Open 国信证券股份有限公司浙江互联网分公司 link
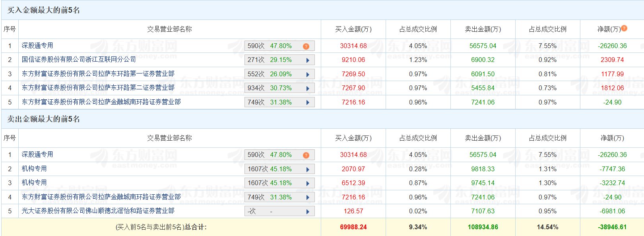This screenshot has height=236, width=644. pyautogui.click(x=79, y=60)
